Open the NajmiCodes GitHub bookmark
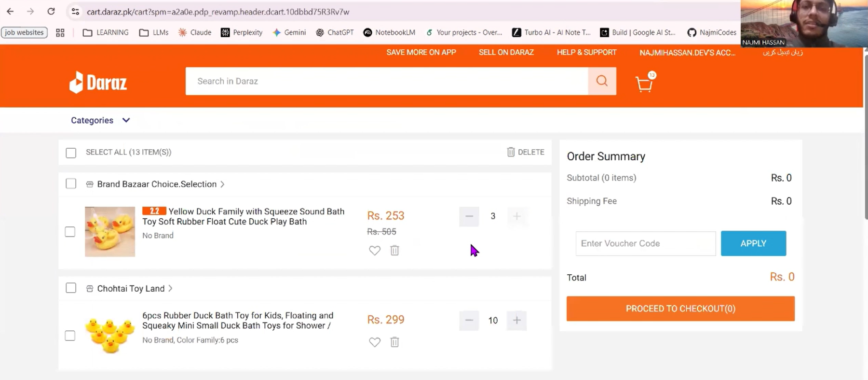Viewport: 868px width, 380px height. tap(712, 32)
